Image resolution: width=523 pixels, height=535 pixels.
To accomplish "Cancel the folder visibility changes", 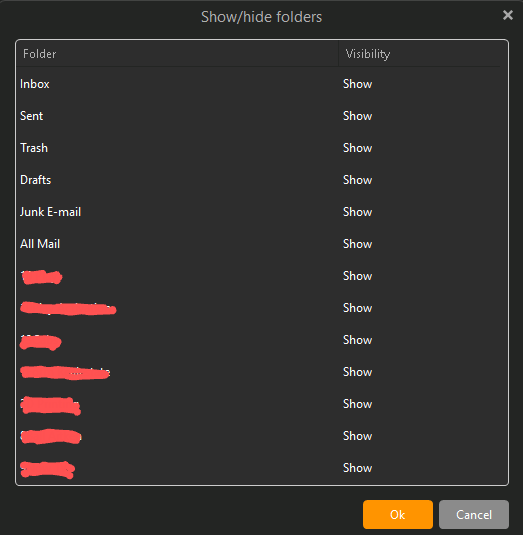I will pyautogui.click(x=474, y=514).
